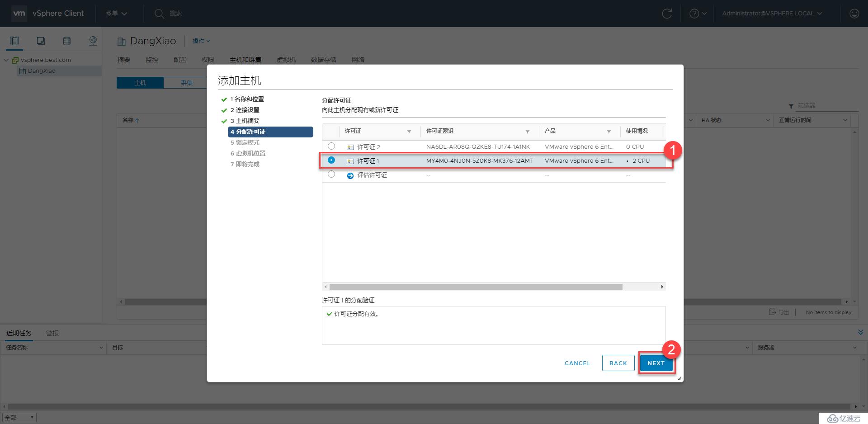Click the BACK button
The width and height of the screenshot is (868, 424).
618,363
